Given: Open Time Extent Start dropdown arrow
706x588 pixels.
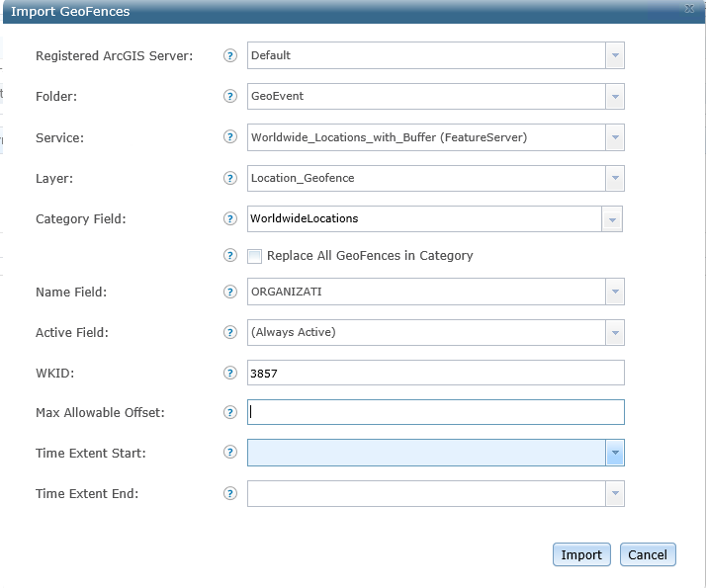Looking at the screenshot, I should [615, 453].
